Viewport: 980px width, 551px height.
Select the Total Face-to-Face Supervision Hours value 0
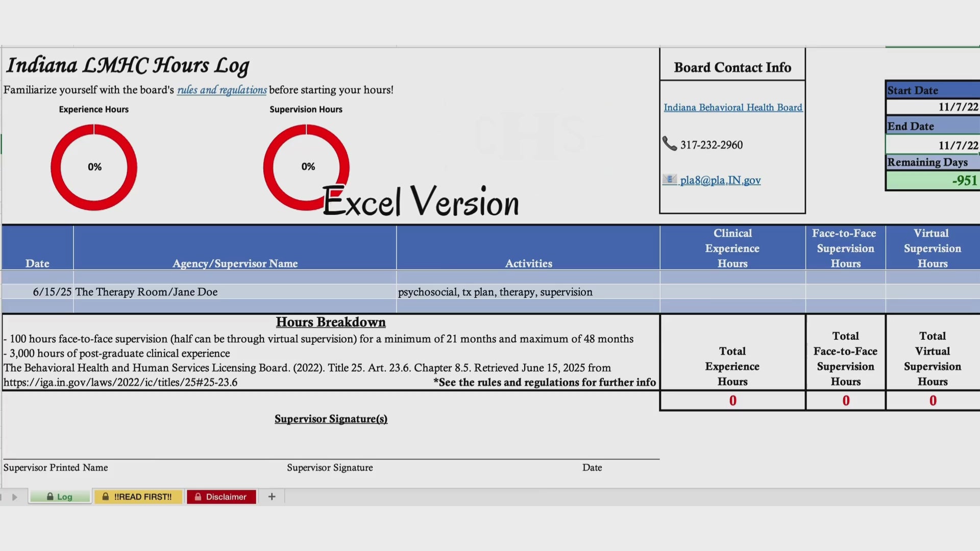[x=846, y=400]
